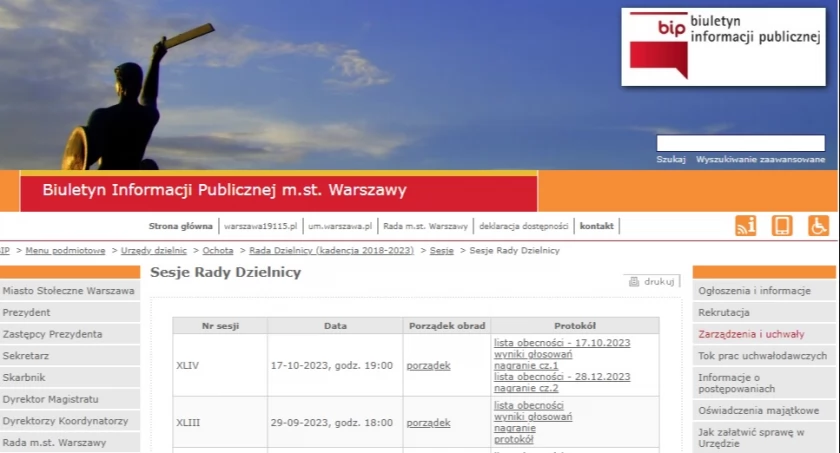The height and width of the screenshot is (453, 840).
Task: Open Zarządzenia i uchwały in the right sidebar
Action: click(x=764, y=334)
